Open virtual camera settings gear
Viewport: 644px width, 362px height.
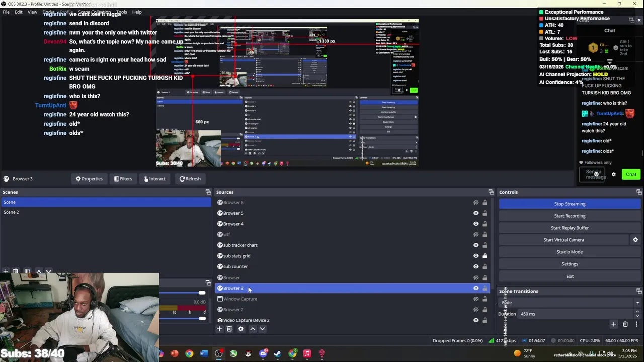[x=635, y=240]
